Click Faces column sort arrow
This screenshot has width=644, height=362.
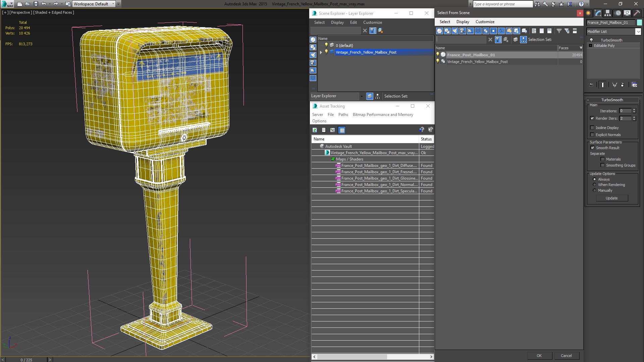[x=581, y=48]
